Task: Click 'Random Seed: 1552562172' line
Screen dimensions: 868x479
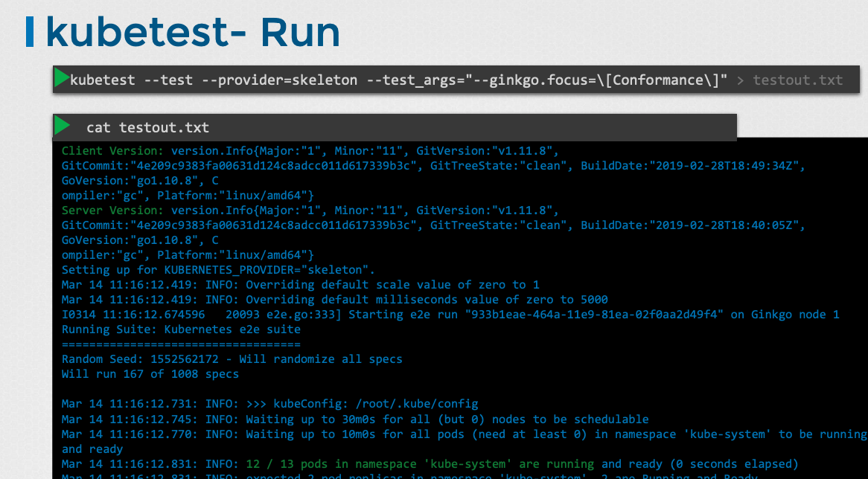Action: pyautogui.click(x=232, y=359)
